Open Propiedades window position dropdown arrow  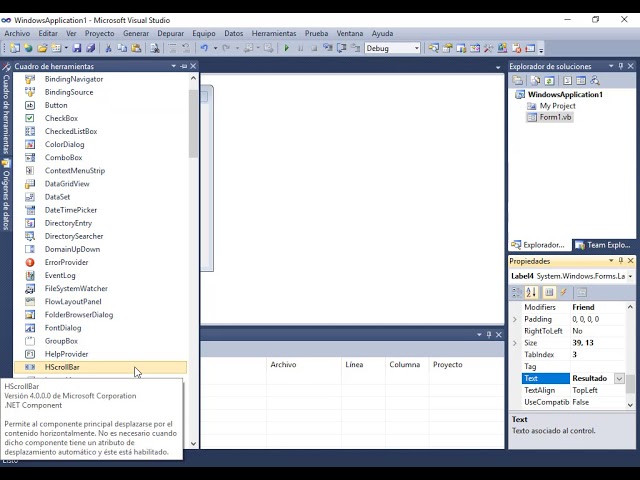[x=611, y=260]
